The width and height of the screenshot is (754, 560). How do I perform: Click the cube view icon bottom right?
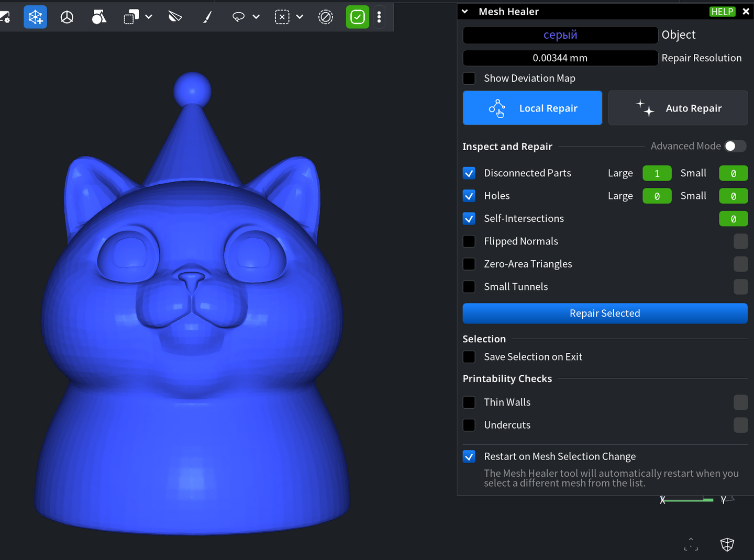tap(727, 545)
